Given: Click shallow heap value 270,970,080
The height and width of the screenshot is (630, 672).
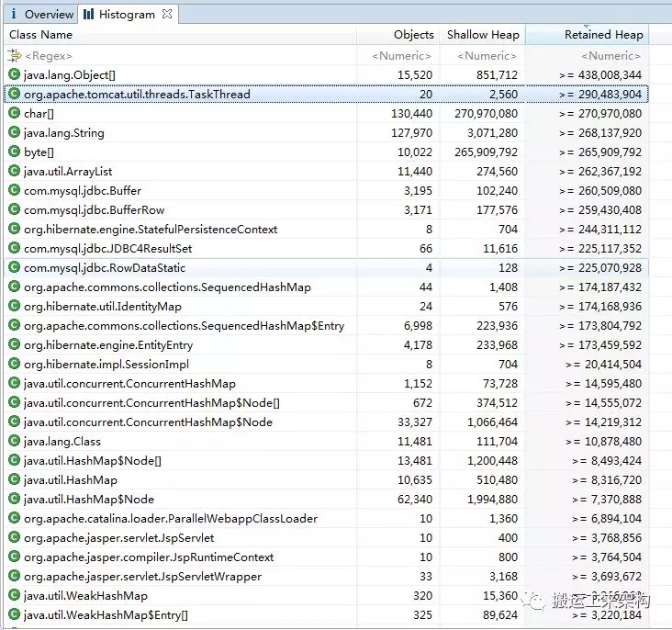Looking at the screenshot, I should [486, 114].
